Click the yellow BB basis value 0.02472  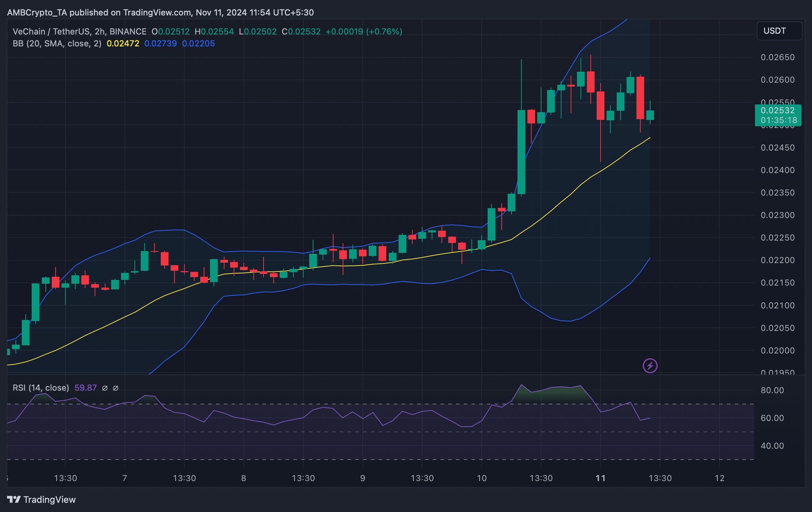(x=123, y=44)
